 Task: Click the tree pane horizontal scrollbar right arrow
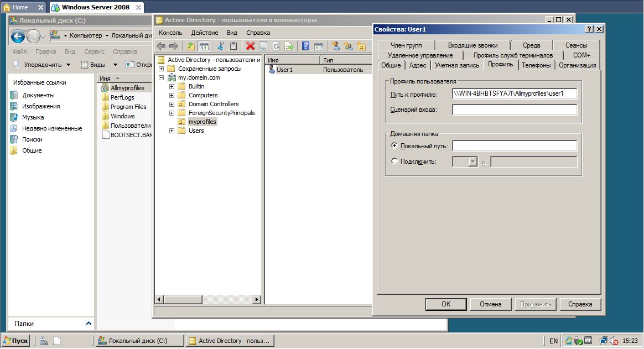point(257,300)
